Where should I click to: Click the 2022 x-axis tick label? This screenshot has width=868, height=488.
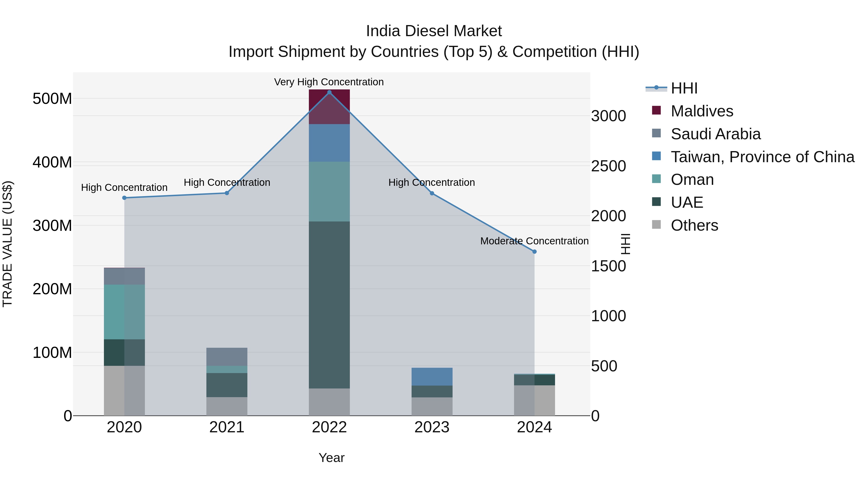pyautogui.click(x=330, y=427)
